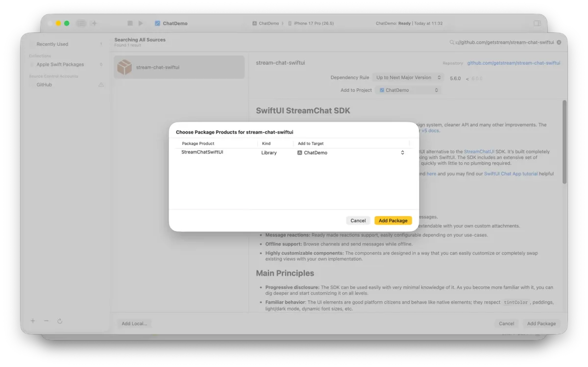Viewport: 588px width, 367px height.
Task: Open the SwiftUI Chat App tutorial link
Action: point(511,174)
